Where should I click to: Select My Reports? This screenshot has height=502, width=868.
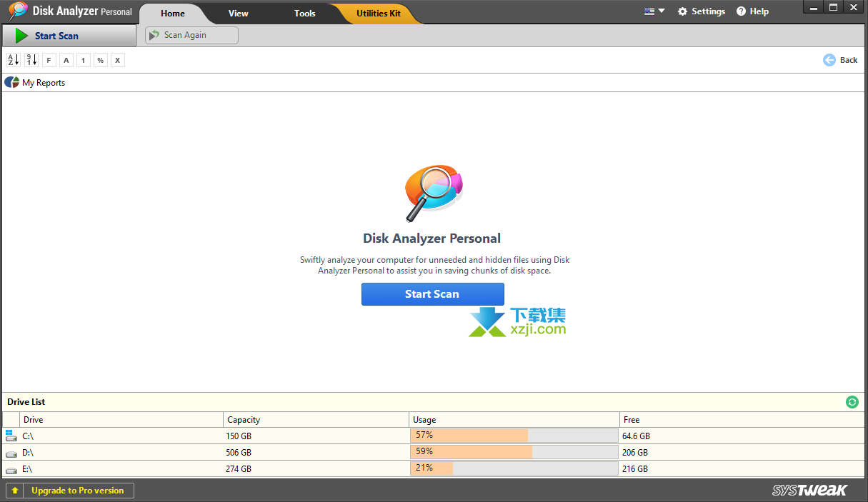pos(35,83)
